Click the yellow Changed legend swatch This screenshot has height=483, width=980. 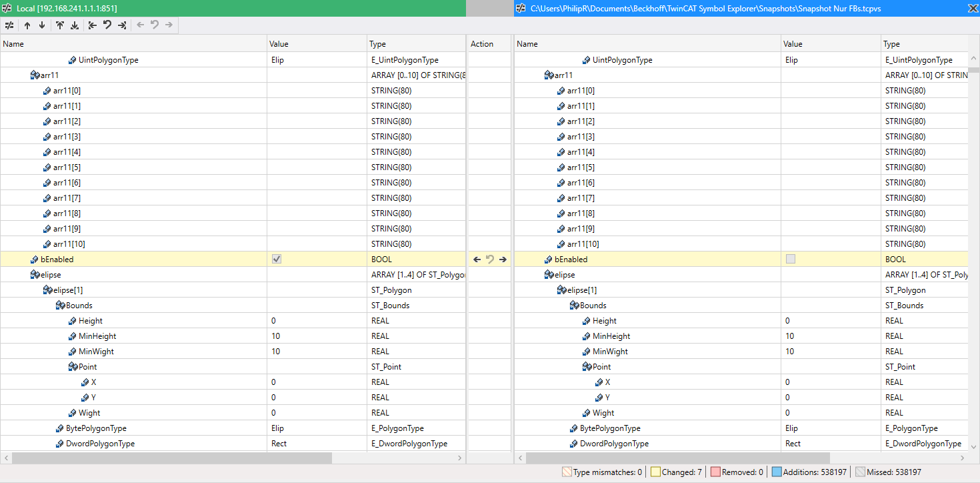655,472
